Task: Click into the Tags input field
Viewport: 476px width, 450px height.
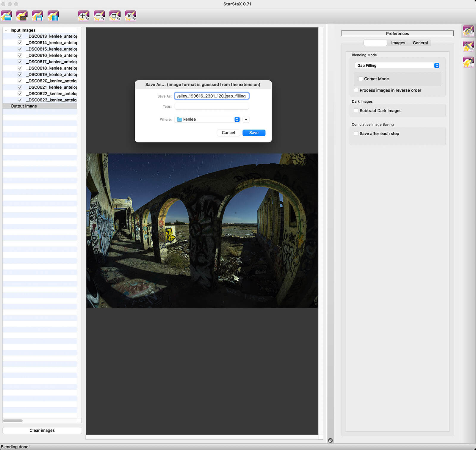Action: click(x=212, y=106)
